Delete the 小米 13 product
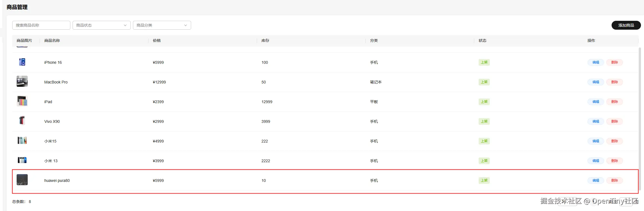The height and width of the screenshot is (211, 644). (614, 161)
